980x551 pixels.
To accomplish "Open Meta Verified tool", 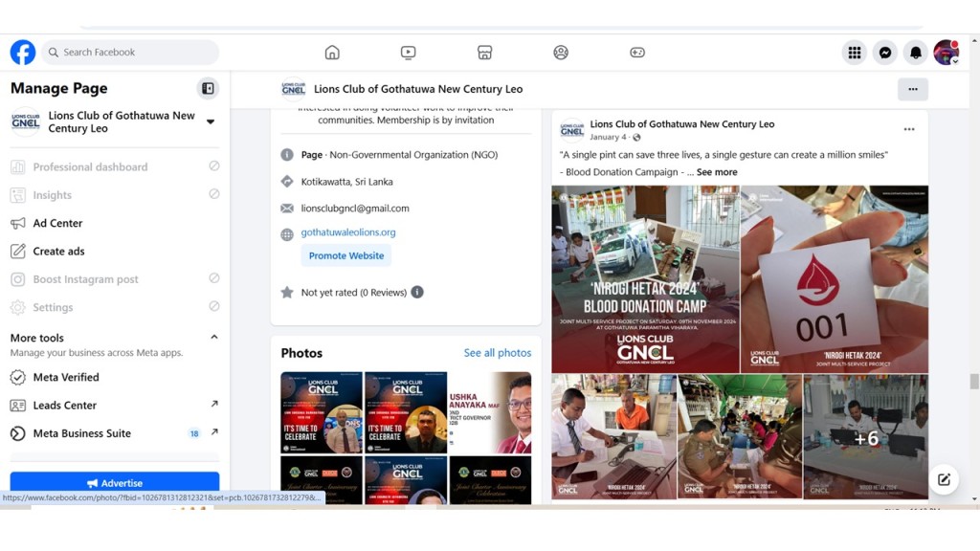I will pos(115,377).
